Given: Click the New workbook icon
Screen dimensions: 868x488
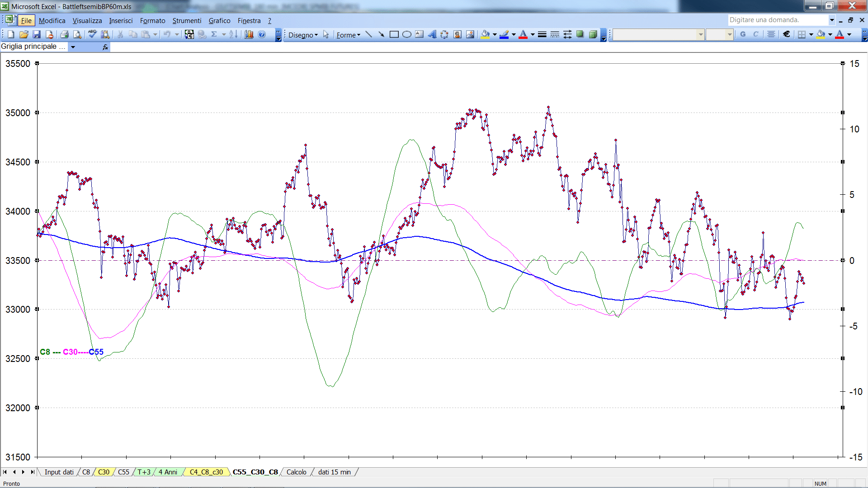Looking at the screenshot, I should [x=11, y=34].
